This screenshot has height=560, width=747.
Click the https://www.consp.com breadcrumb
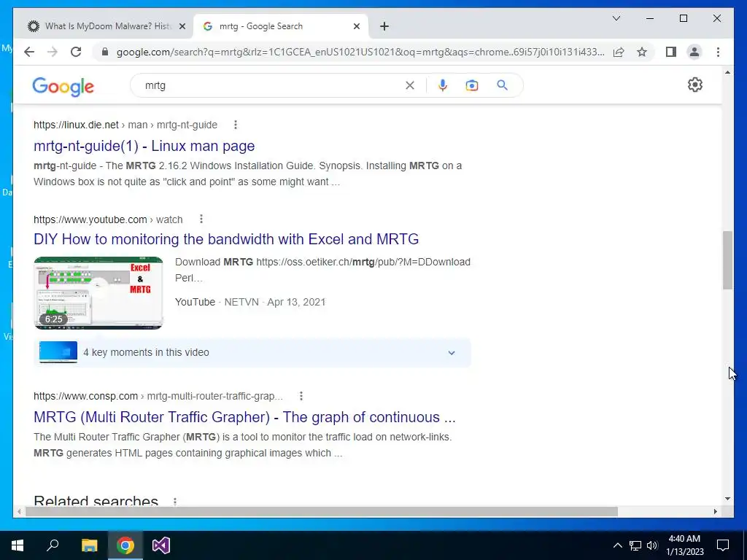click(x=86, y=396)
